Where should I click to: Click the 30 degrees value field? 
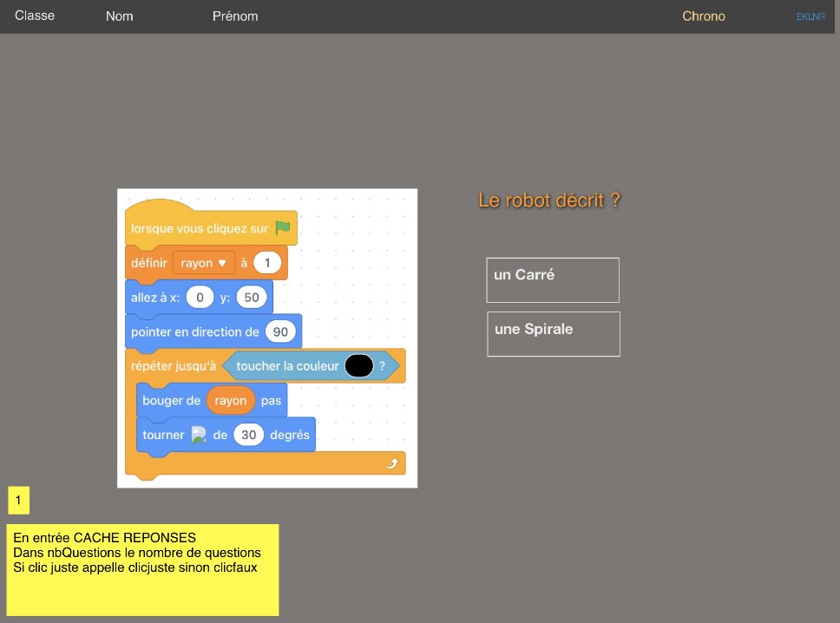point(248,435)
